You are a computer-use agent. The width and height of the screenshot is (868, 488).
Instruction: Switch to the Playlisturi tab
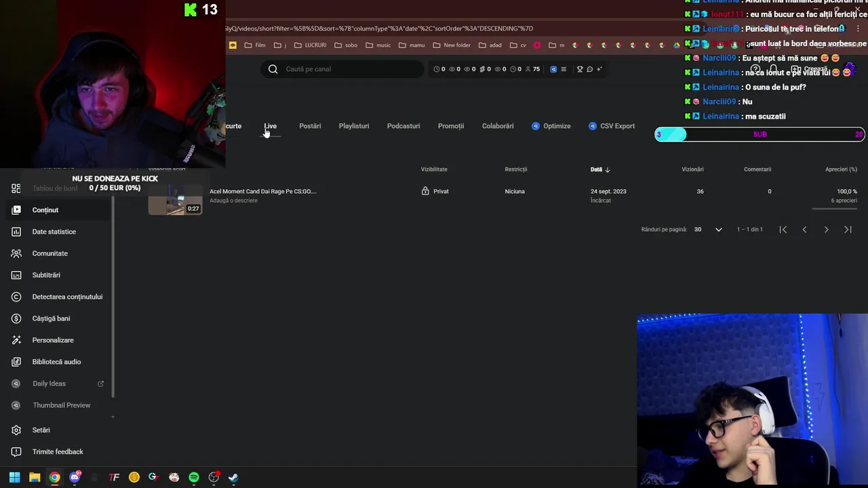click(x=354, y=126)
